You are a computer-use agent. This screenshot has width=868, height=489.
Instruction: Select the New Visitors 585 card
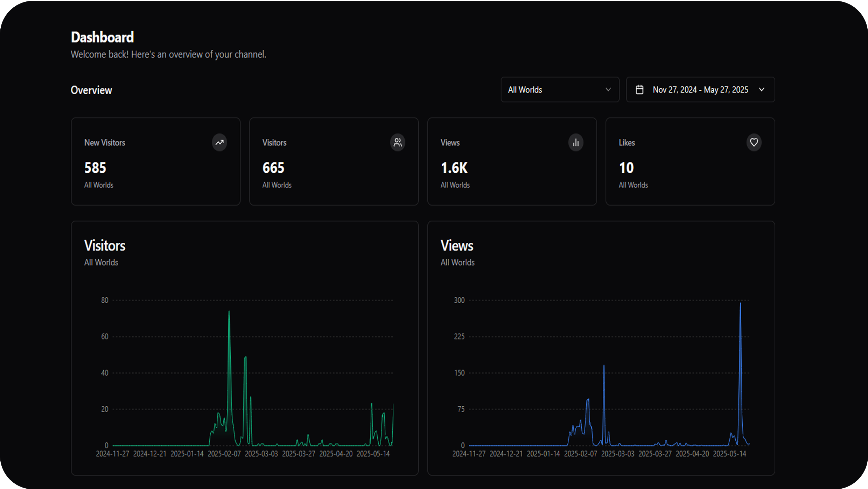pos(155,161)
